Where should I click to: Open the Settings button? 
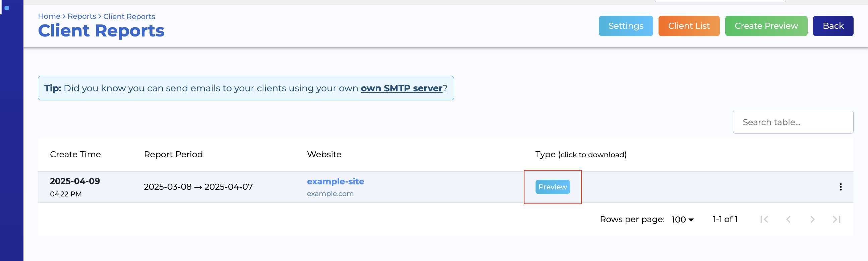[625, 26]
